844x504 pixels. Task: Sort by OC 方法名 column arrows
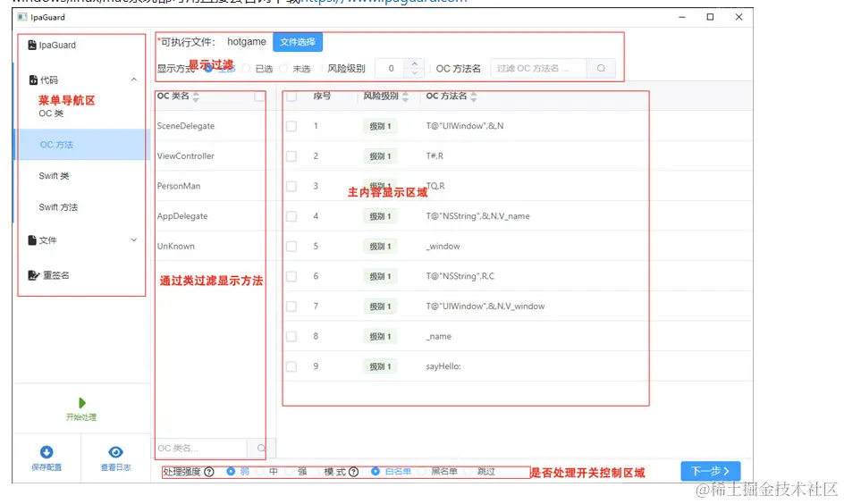474,97
